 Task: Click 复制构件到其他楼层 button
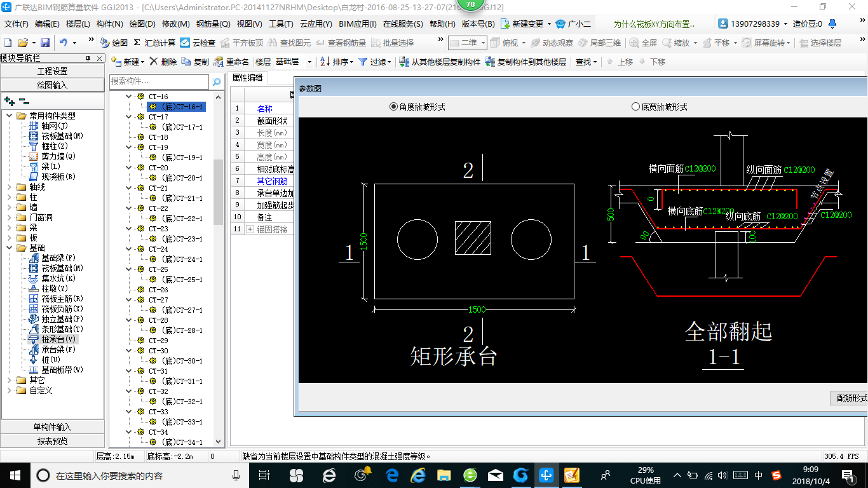tap(526, 62)
